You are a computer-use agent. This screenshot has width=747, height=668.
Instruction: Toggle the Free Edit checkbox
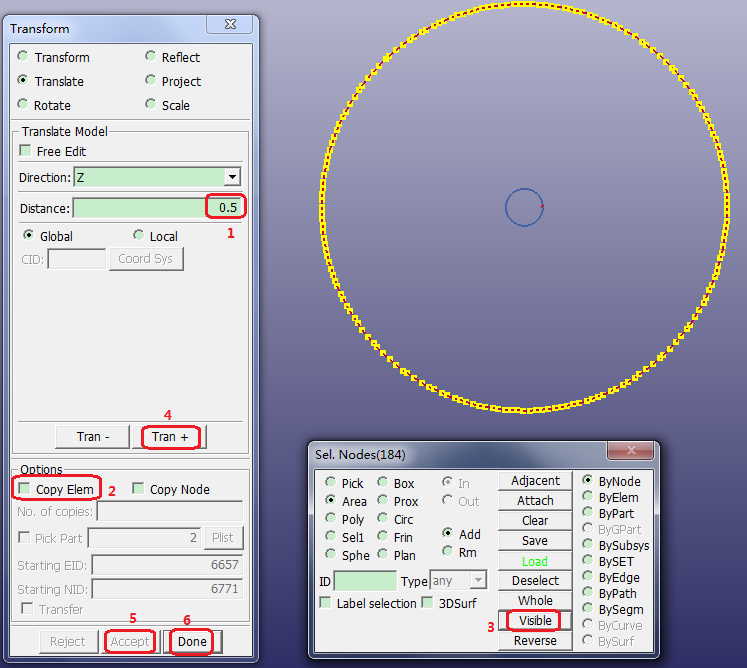pyautogui.click(x=25, y=151)
